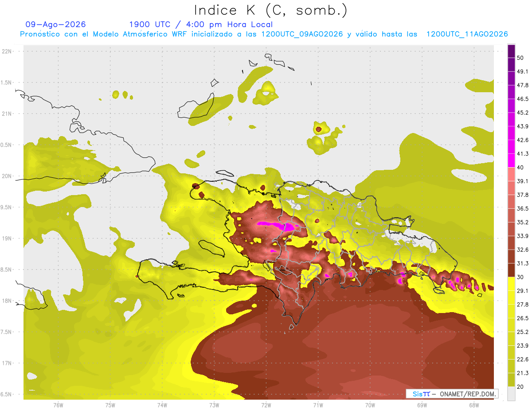Screen dimensions: 532x411
Task: Click the colorbar label "22.6"
Action: (523, 360)
